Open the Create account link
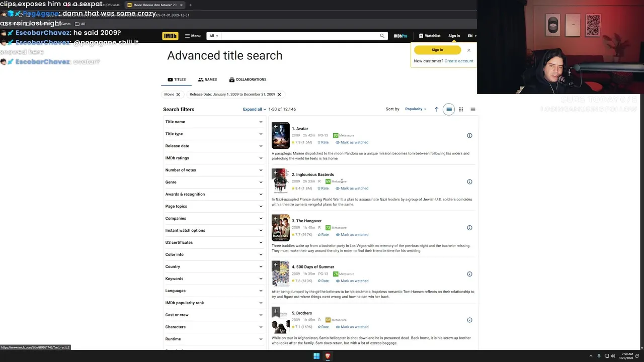The width and height of the screenshot is (644, 362). click(x=459, y=61)
